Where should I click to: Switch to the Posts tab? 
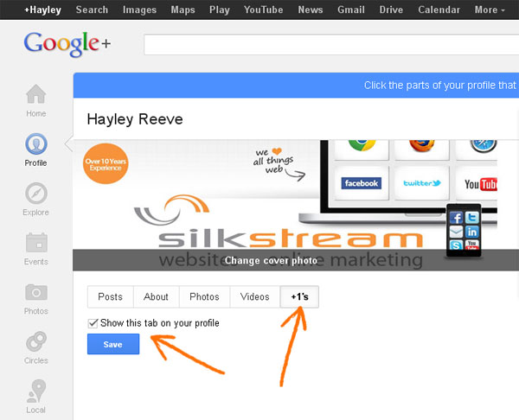click(x=110, y=296)
